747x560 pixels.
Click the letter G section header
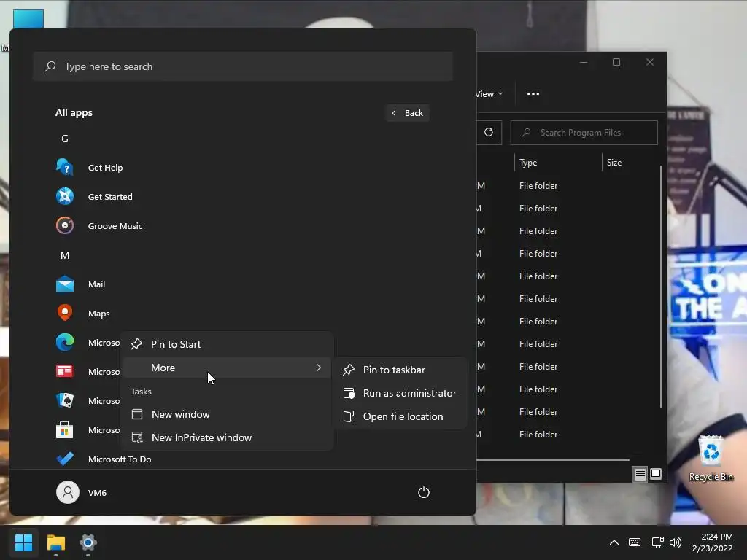(65, 139)
